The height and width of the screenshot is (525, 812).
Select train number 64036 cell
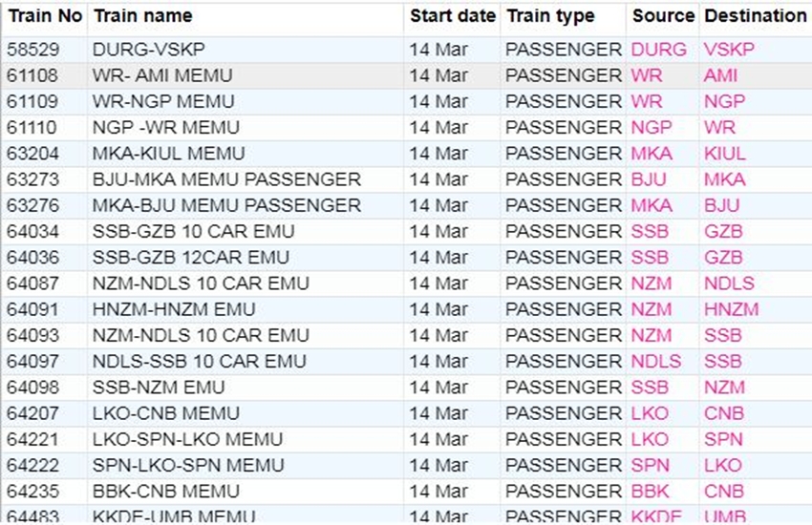tap(32, 258)
